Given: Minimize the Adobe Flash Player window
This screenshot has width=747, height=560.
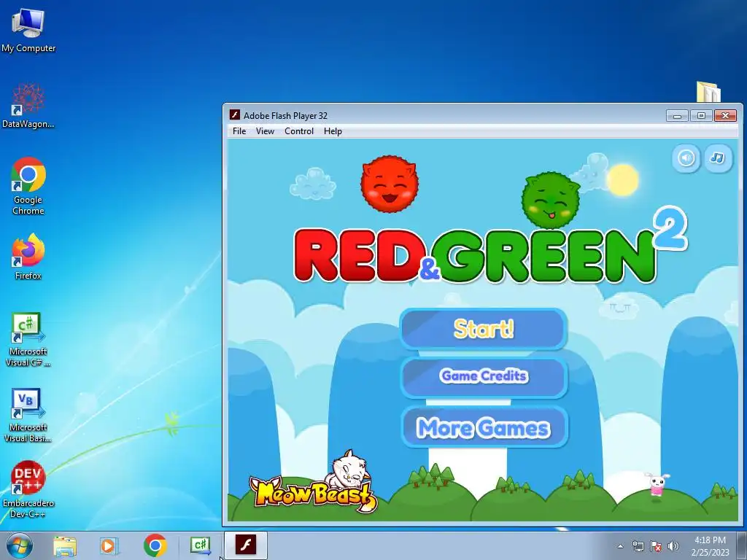Looking at the screenshot, I should tap(677, 115).
